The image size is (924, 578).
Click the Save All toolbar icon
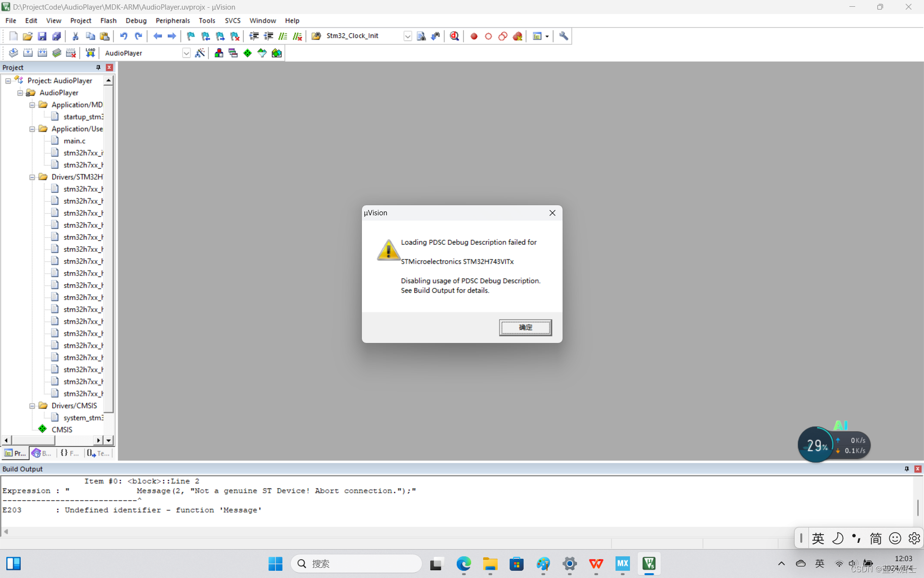[57, 36]
